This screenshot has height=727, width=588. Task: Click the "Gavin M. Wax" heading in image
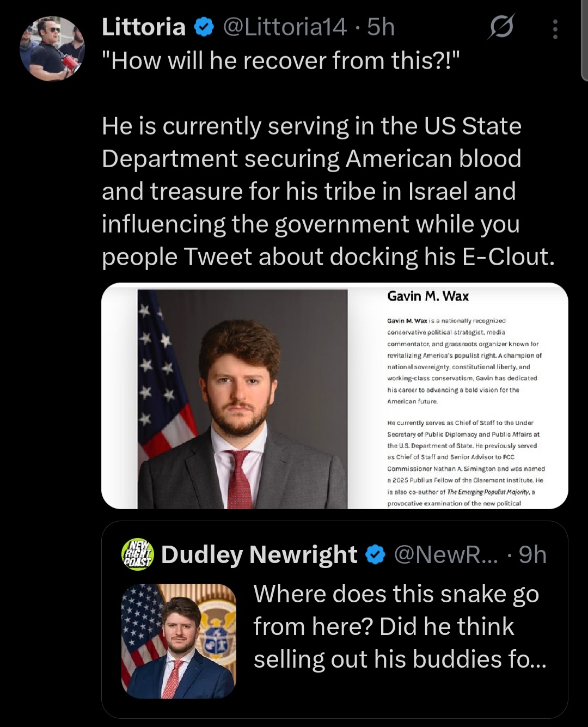pos(428,296)
